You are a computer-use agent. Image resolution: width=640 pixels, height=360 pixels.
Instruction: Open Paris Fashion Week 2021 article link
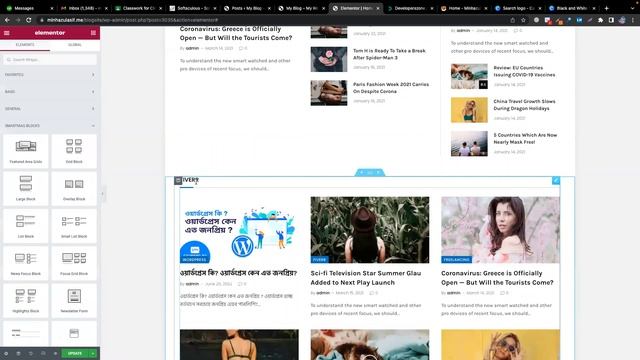(391, 88)
